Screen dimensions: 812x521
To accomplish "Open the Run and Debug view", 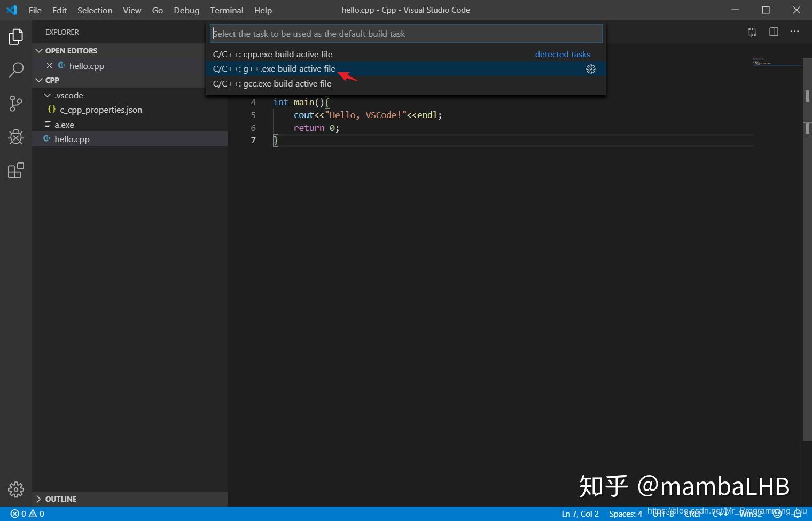I will click(x=15, y=137).
